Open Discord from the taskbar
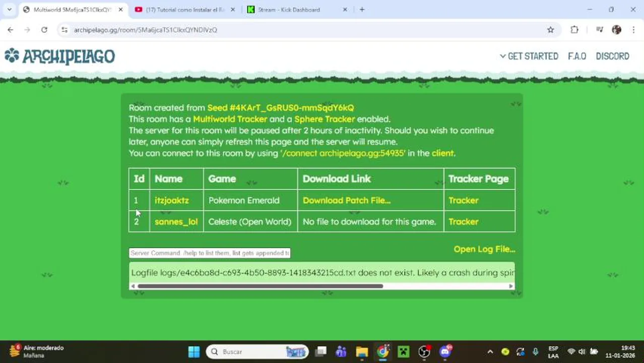 pos(445,351)
